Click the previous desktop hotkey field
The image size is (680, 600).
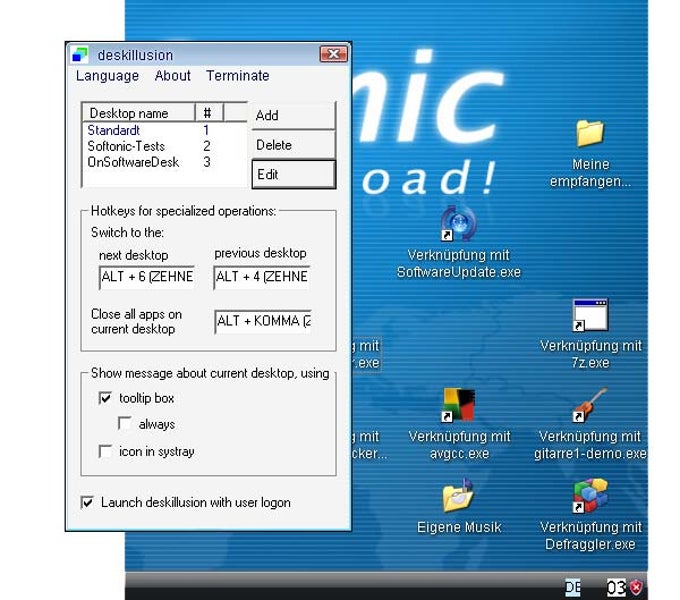pos(262,277)
